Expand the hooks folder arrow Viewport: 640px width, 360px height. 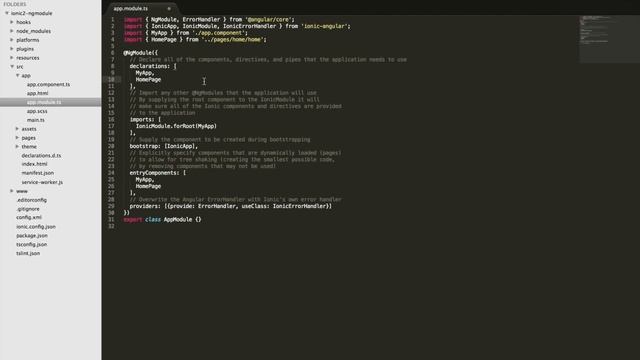pos(12,22)
